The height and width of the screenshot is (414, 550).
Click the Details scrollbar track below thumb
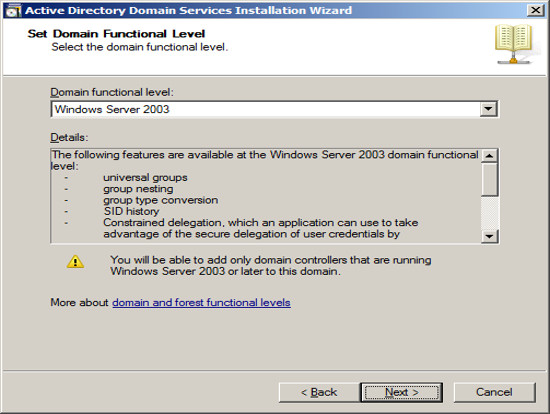coord(490,213)
